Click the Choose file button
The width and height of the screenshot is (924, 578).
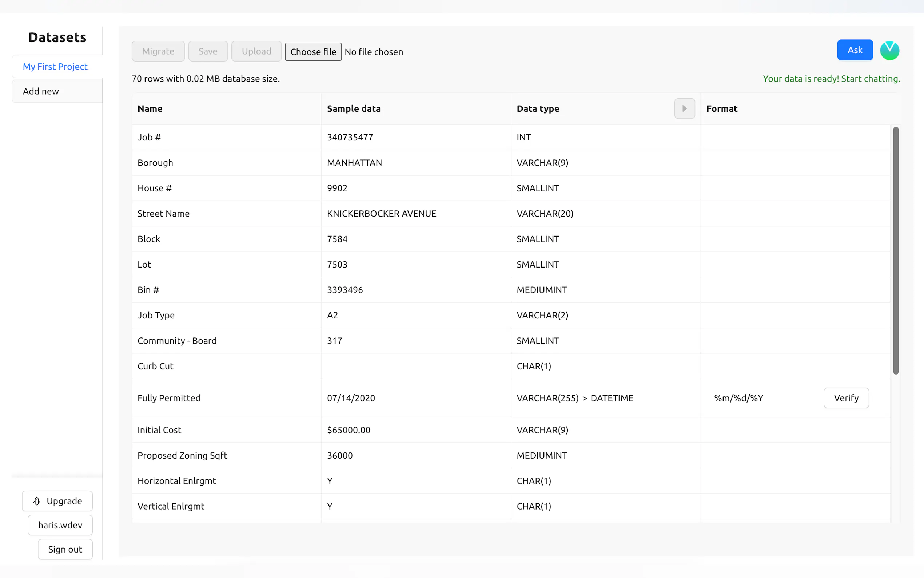coord(313,52)
